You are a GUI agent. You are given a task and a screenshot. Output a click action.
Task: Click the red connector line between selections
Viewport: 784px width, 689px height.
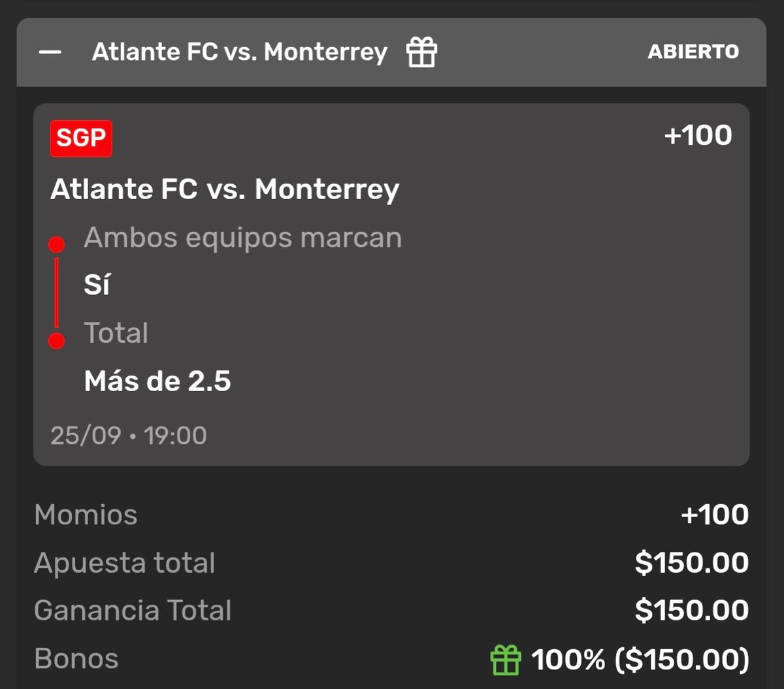57,293
